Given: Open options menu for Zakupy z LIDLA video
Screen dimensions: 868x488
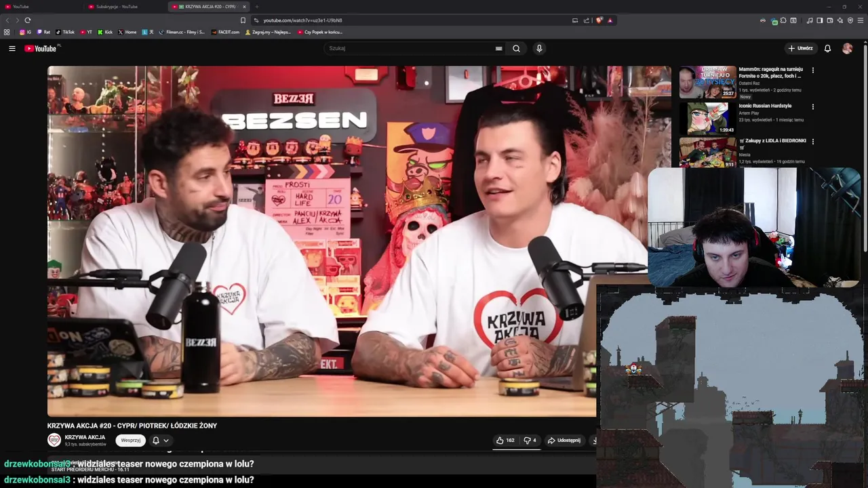Looking at the screenshot, I should click(x=813, y=142).
